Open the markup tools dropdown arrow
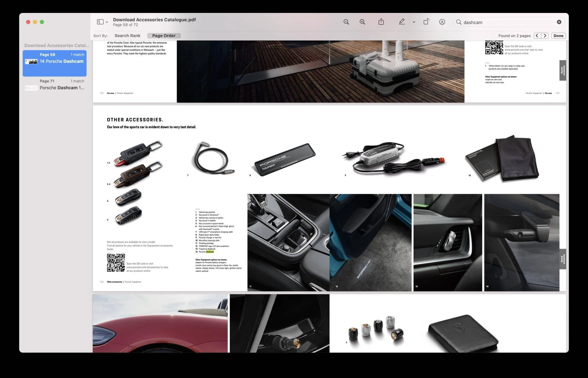This screenshot has height=378, width=588. pos(414,22)
